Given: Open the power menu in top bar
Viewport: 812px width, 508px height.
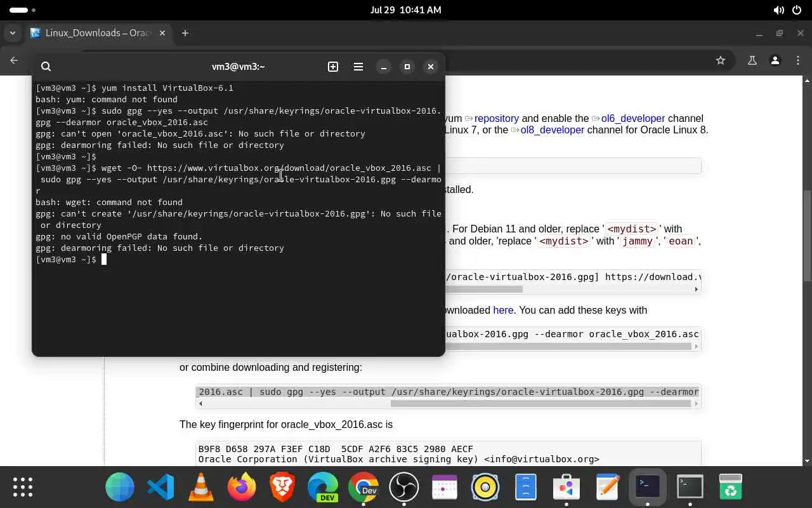Looking at the screenshot, I should click(x=797, y=10).
